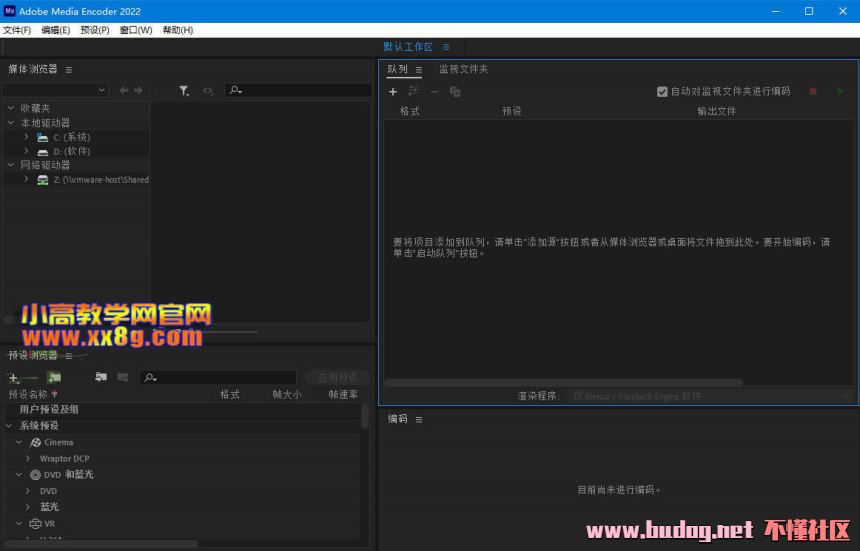The width and height of the screenshot is (860, 551).
Task: Open the recent directories dropdown
Action: pyautogui.click(x=55, y=90)
